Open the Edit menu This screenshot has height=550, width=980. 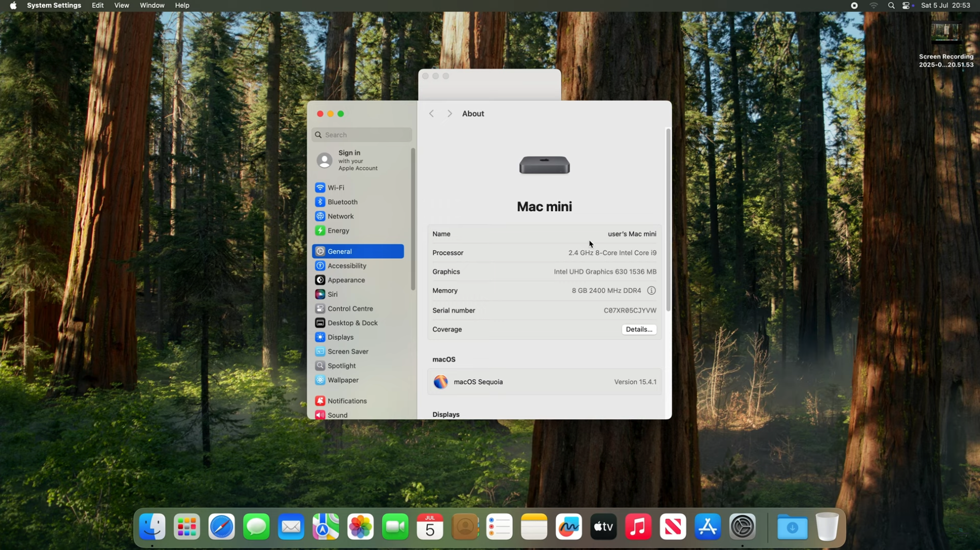[98, 6]
